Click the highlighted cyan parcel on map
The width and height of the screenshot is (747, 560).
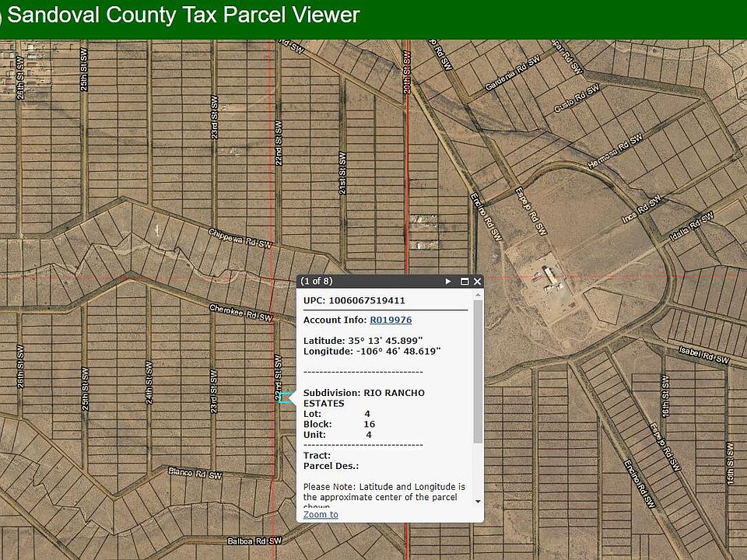tap(286, 398)
